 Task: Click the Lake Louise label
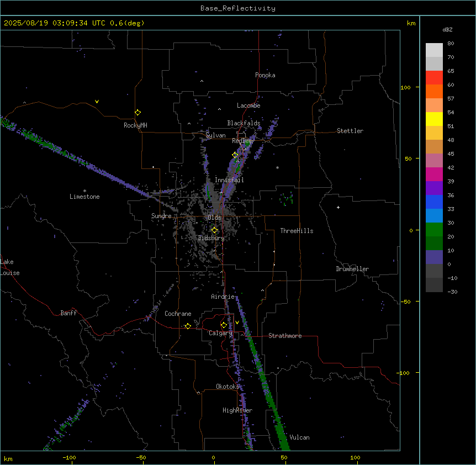click(10, 267)
